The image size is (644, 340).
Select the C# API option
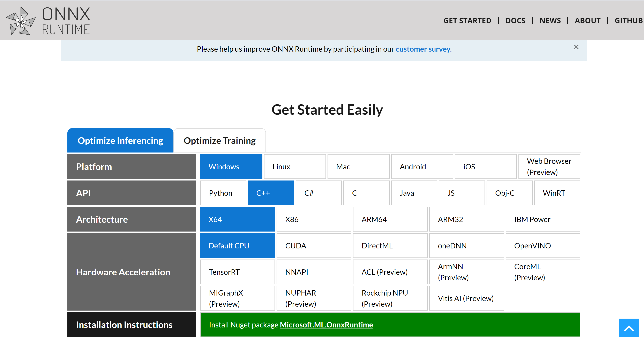[x=318, y=193]
